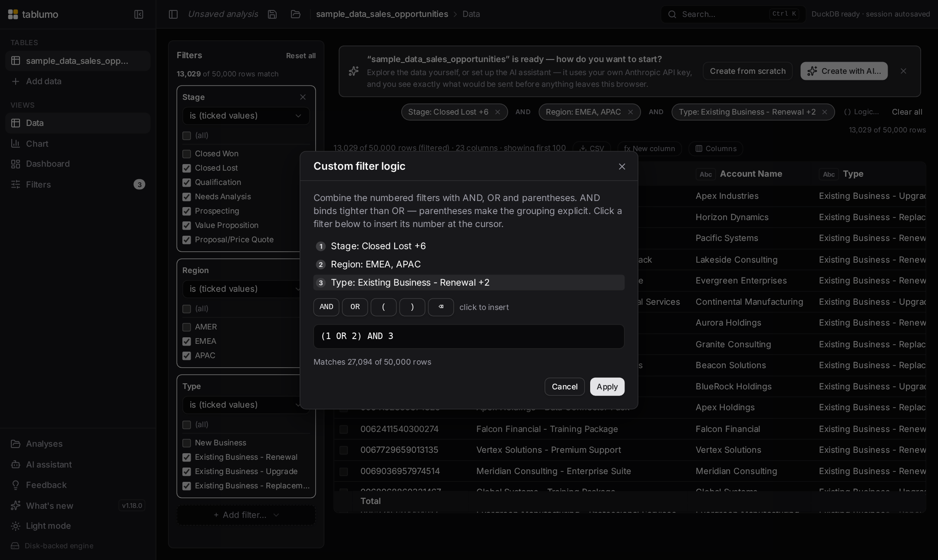Open Feedback
The image size is (938, 560).
tap(78, 485)
